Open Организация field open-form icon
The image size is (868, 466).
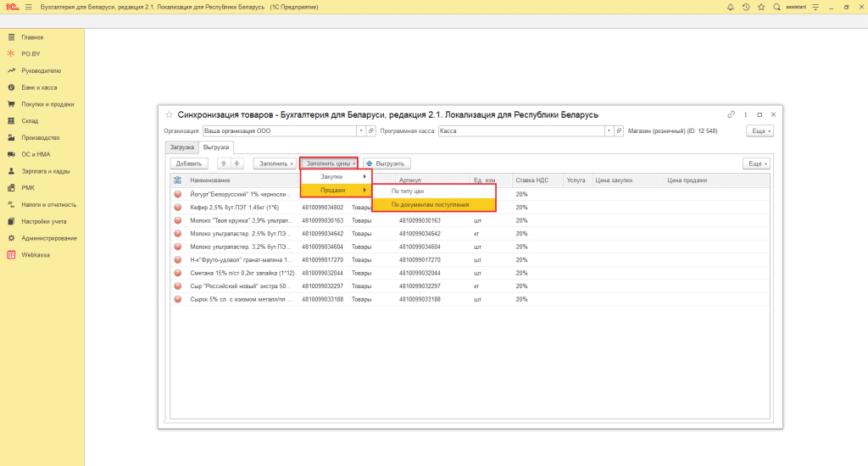tap(371, 131)
